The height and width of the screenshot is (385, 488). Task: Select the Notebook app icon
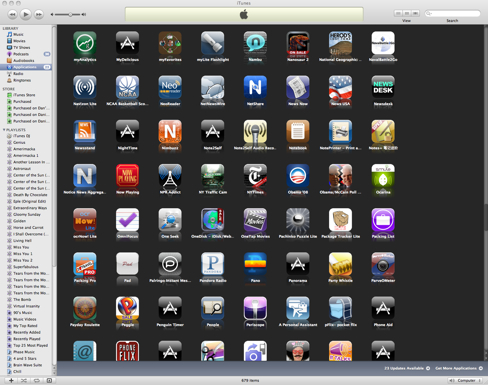298,131
